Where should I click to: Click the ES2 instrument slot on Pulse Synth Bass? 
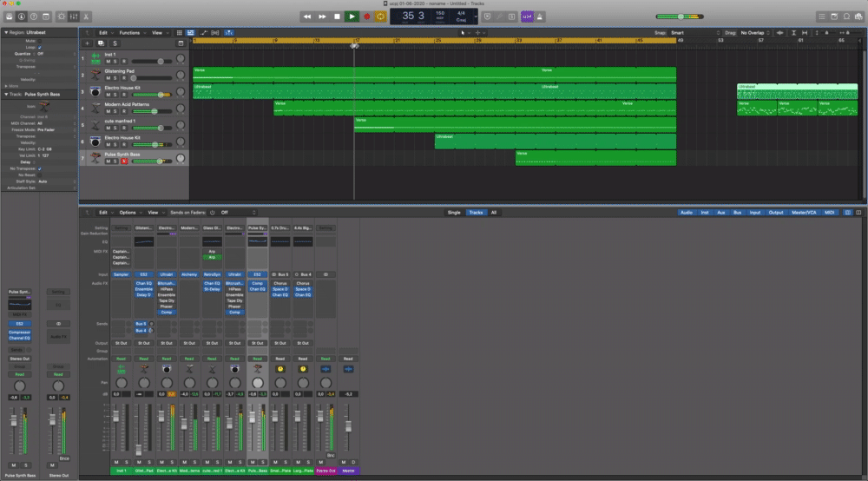coord(257,274)
